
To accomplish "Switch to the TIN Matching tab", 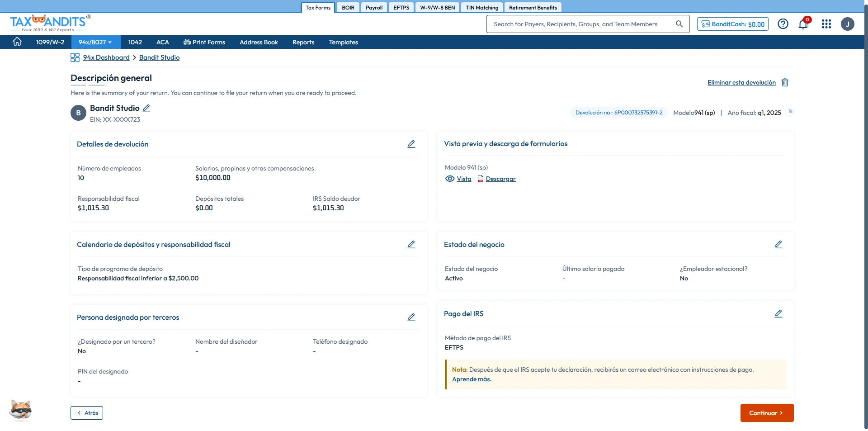I will click(x=482, y=7).
